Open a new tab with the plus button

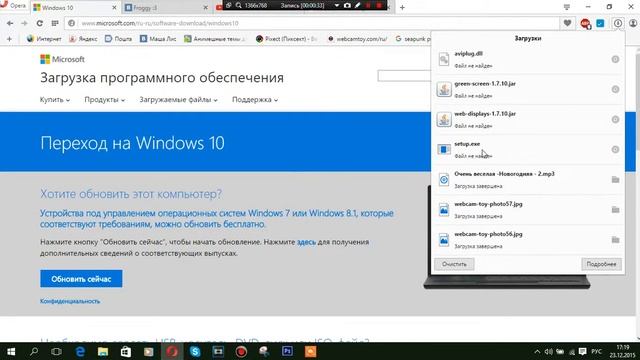click(x=402, y=7)
